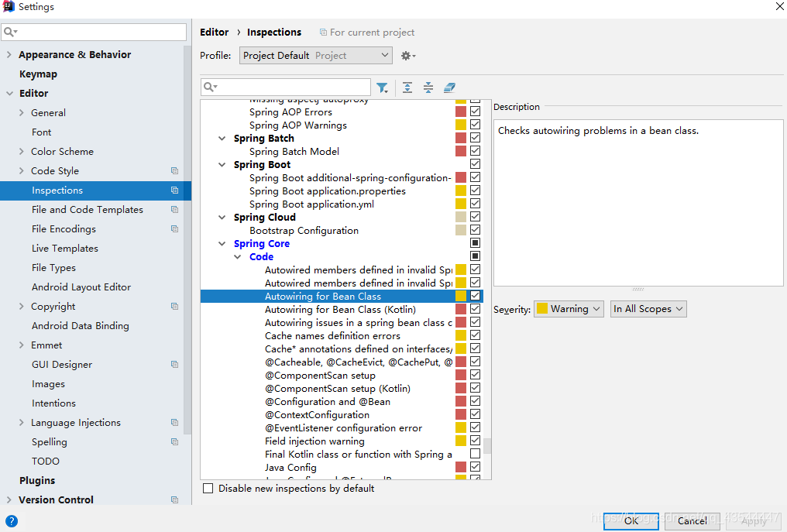
Task: Collapse the Editor settings section
Action: 9,94
